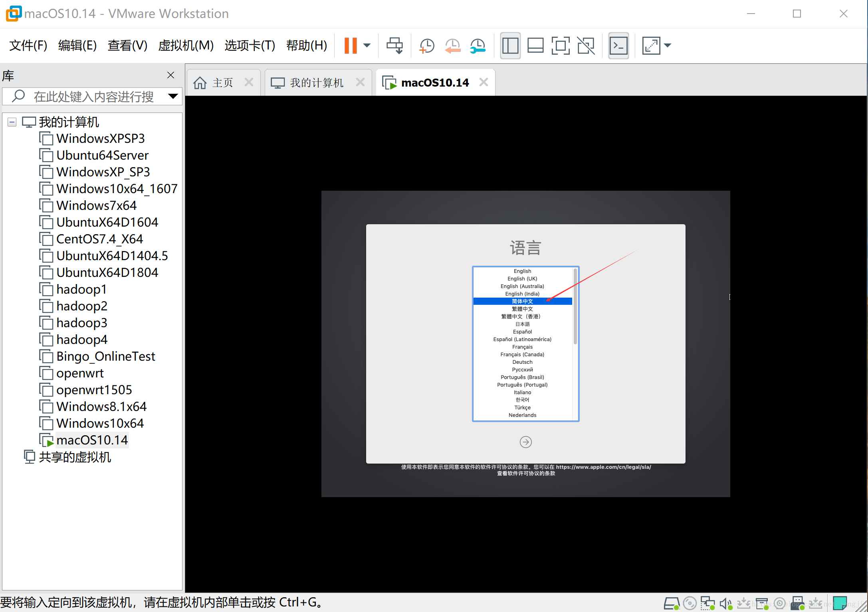Toggle the console view icon

pyautogui.click(x=618, y=45)
